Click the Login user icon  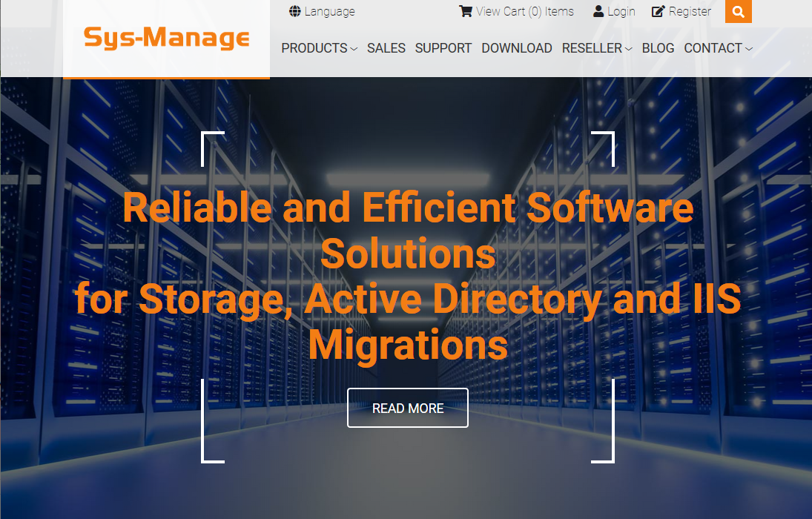tap(598, 10)
